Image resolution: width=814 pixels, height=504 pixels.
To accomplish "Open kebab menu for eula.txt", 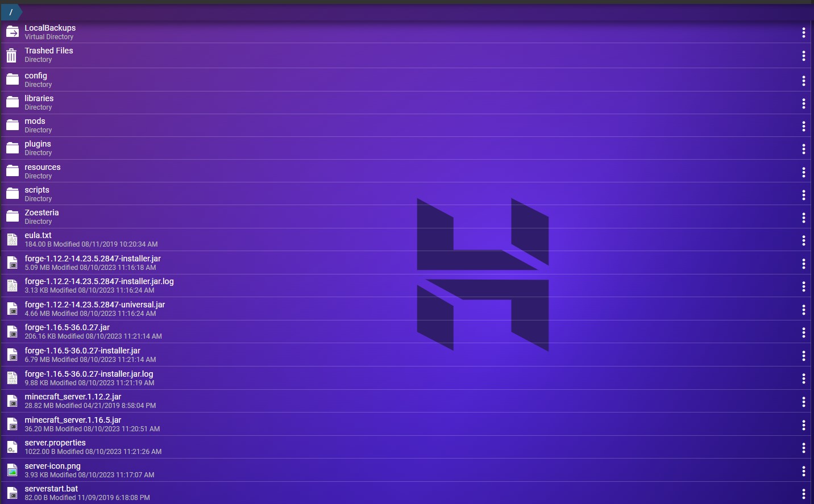I will (803, 240).
